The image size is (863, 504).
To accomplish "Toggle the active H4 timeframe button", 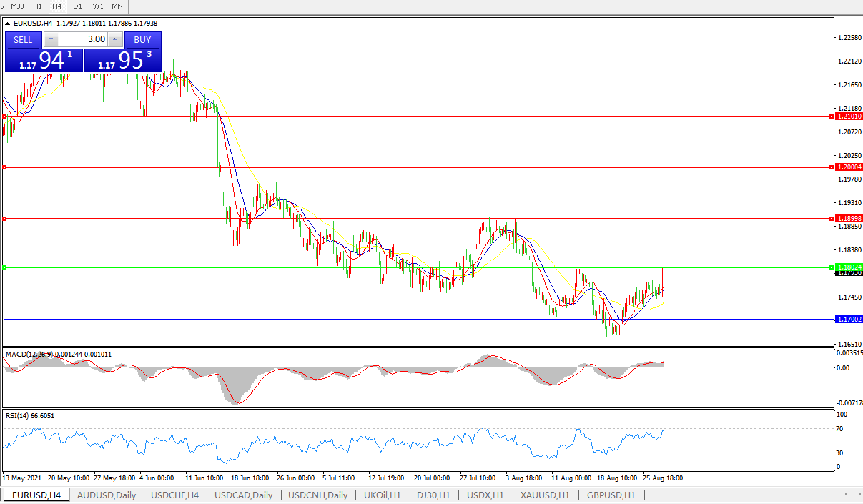I will point(57,6).
